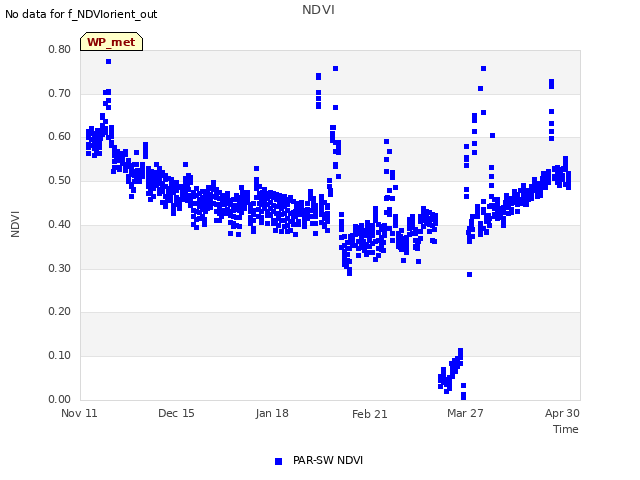This screenshot has height=480, width=640.
Task: Click the 0.10 y-axis tick label
Action: click(60, 356)
